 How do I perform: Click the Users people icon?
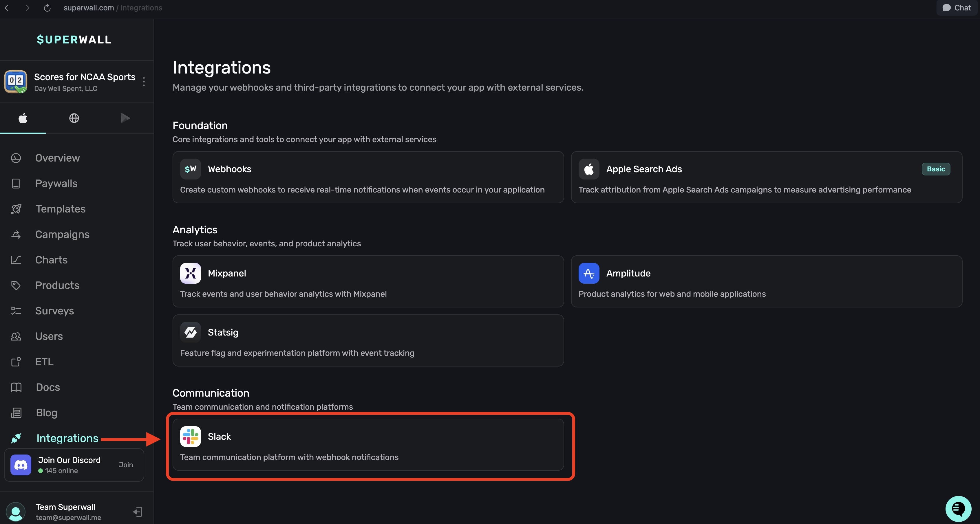click(x=16, y=336)
